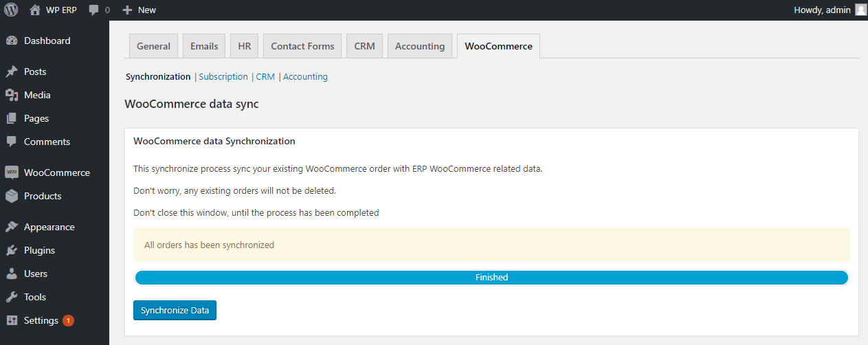Click the Settings notification badge
The width and height of the screenshot is (868, 345).
(68, 320)
